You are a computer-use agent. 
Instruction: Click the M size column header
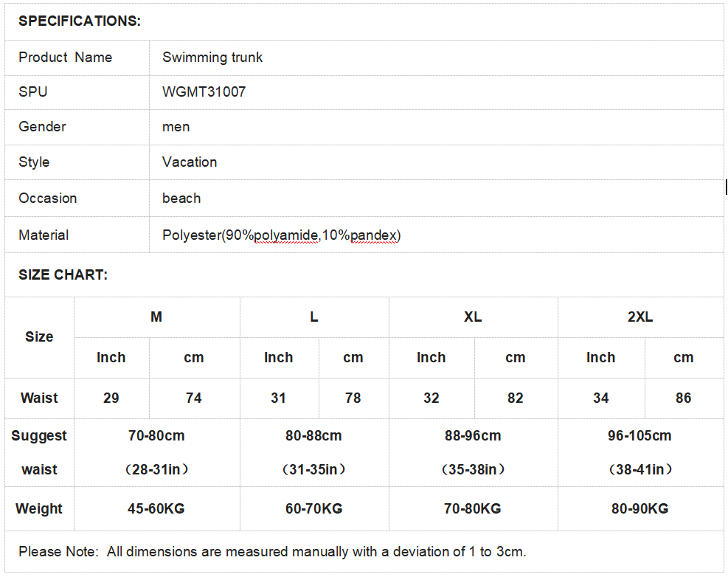(156, 317)
